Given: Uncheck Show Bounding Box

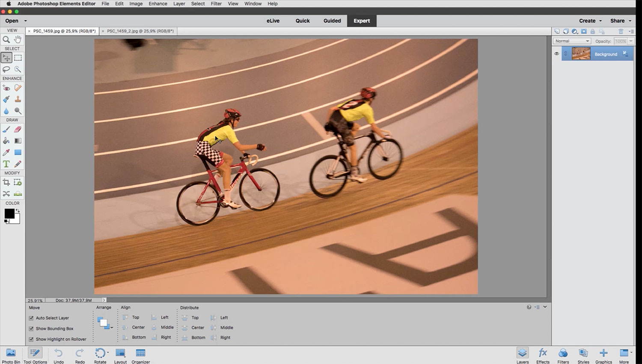Looking at the screenshot, I should click(x=31, y=329).
